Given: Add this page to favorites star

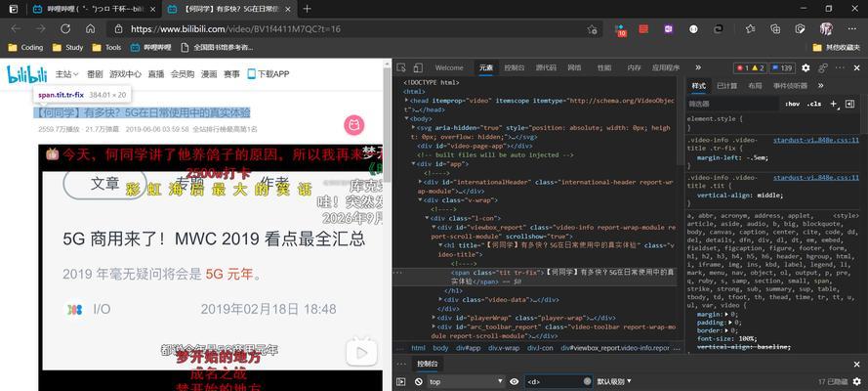Looking at the screenshot, I should click(x=592, y=29).
